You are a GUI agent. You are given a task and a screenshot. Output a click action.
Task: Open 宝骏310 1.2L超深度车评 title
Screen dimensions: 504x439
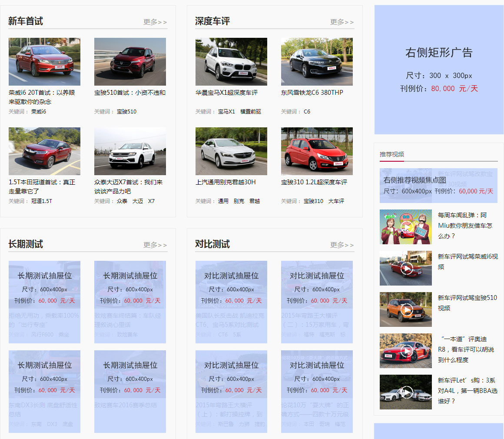314,182
